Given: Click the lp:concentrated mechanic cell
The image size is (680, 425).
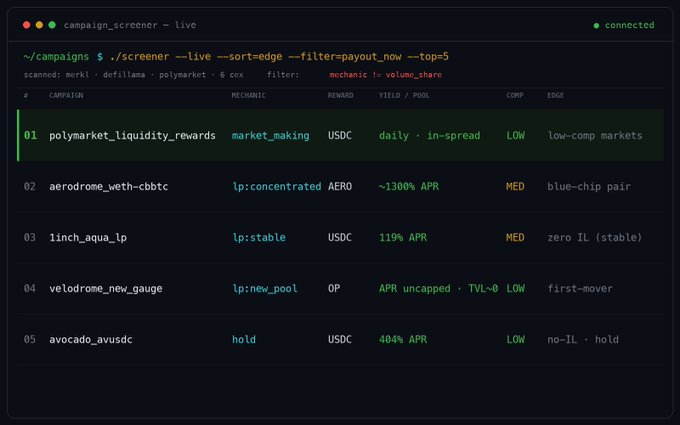Looking at the screenshot, I should [277, 186].
